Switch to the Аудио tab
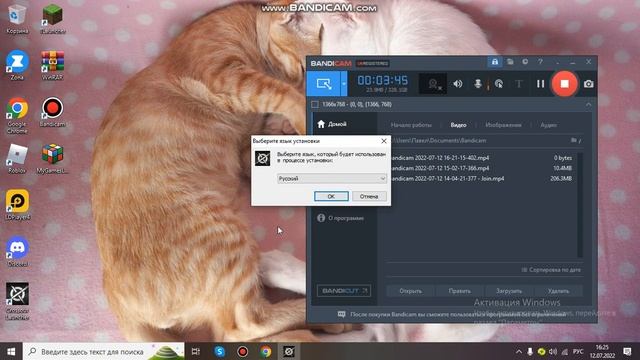The height and width of the screenshot is (360, 640). (x=549, y=125)
